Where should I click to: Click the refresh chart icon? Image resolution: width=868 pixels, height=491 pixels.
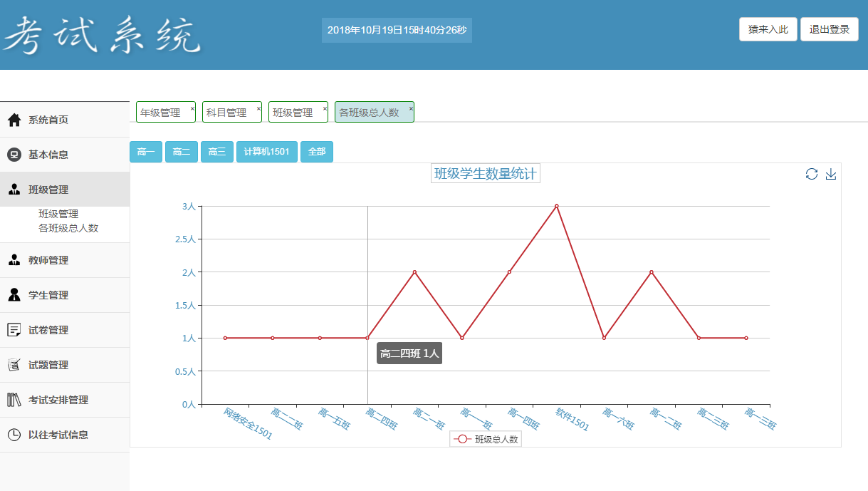812,174
